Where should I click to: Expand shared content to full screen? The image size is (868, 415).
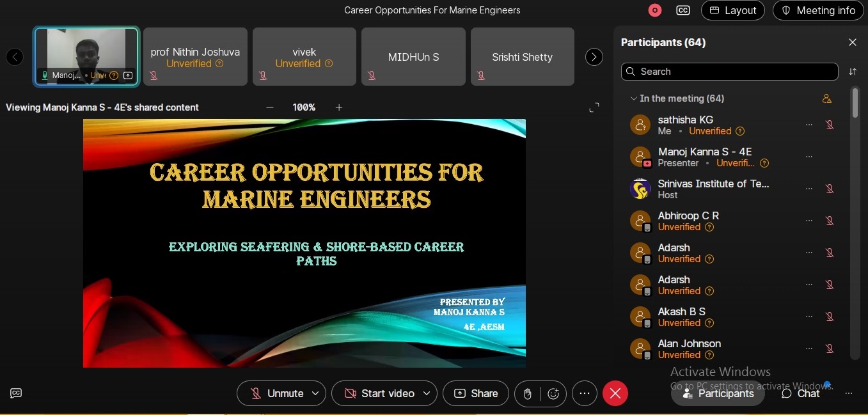[594, 107]
